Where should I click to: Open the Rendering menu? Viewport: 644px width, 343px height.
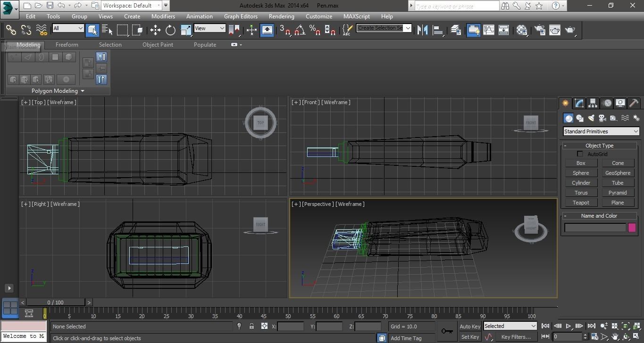(x=282, y=16)
